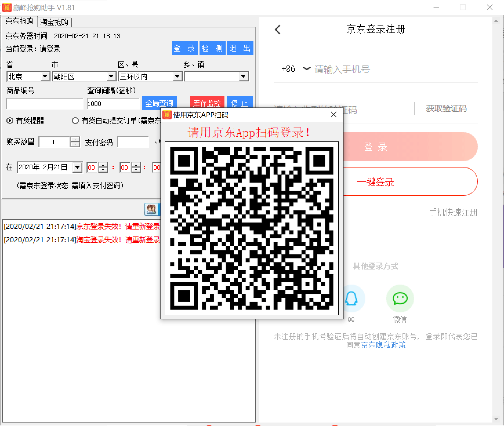This screenshot has height=426, width=504.
Task: Expand the +86 country code chevron
Action: tap(307, 69)
